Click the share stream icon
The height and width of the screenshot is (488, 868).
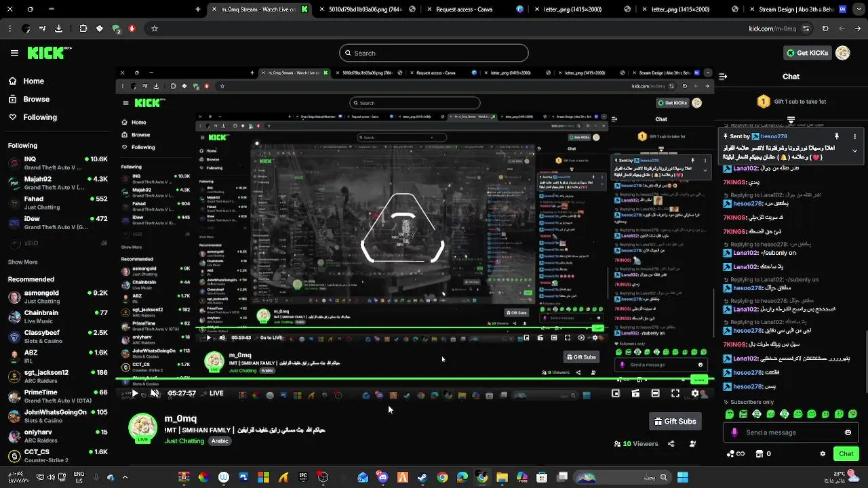tap(671, 444)
